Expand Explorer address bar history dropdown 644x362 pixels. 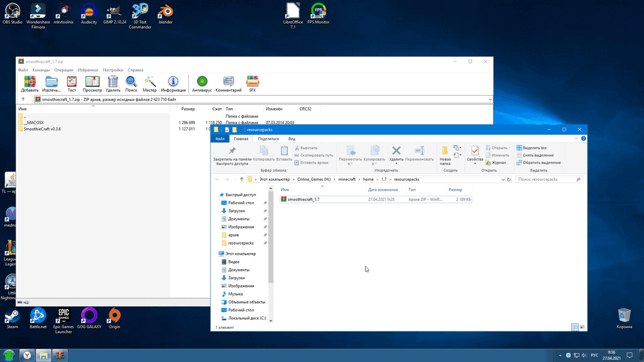point(503,179)
